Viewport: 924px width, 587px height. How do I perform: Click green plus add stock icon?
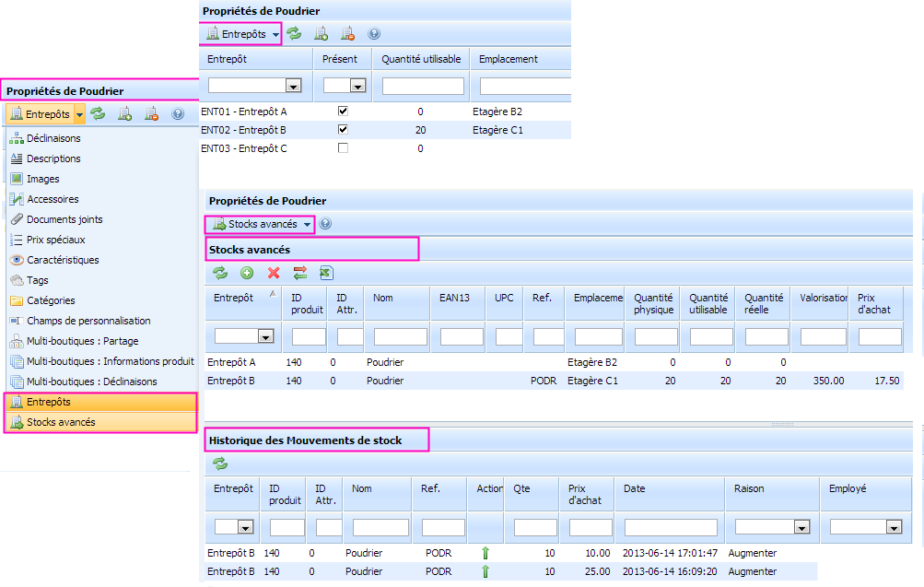point(247,273)
